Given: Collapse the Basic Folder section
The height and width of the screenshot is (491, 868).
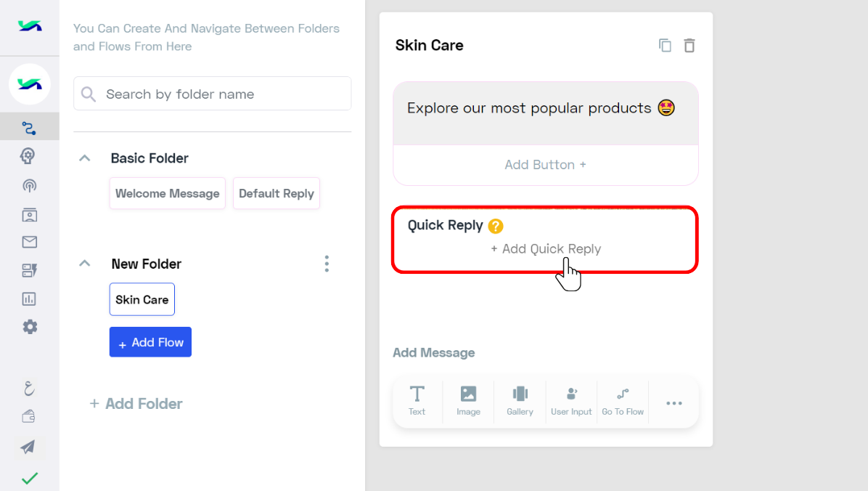Looking at the screenshot, I should click(85, 158).
